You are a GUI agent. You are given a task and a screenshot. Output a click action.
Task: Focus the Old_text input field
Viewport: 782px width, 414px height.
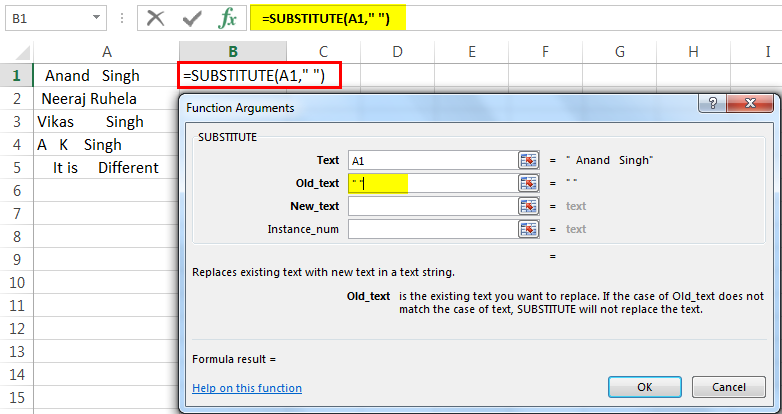pyautogui.click(x=433, y=183)
